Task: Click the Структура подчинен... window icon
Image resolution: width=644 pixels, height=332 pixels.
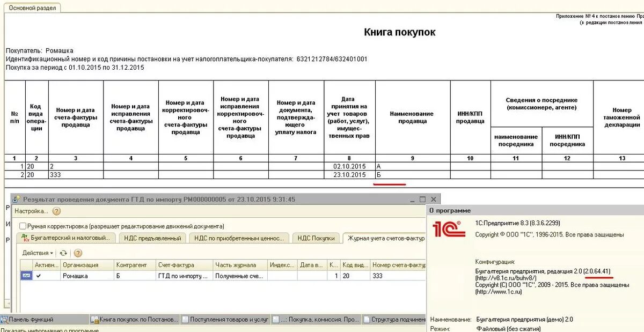Action: tap(367, 320)
